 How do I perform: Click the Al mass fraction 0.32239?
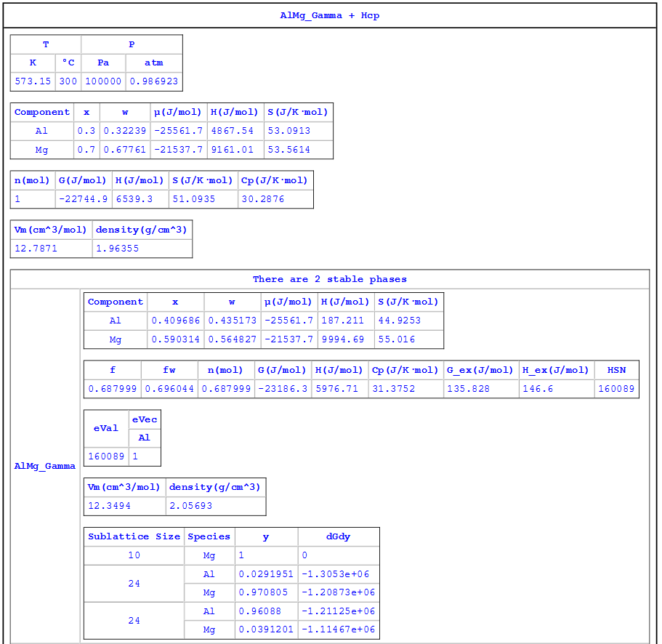point(124,131)
